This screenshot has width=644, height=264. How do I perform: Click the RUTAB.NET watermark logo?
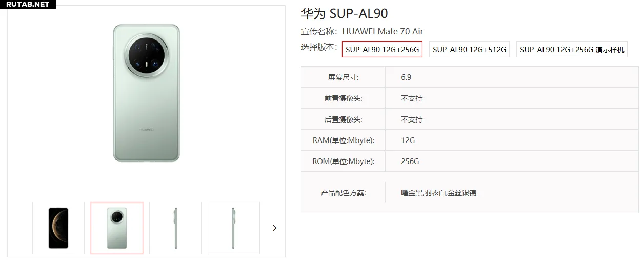point(28,4)
